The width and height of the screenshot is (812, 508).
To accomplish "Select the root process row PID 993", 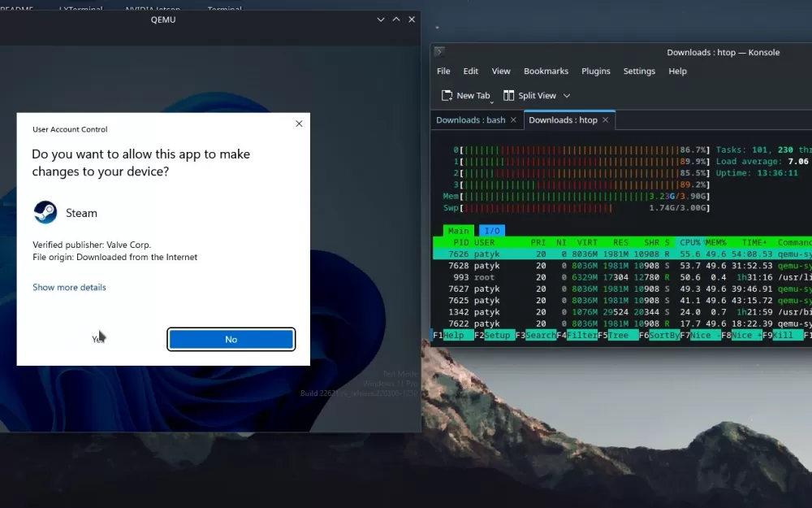I will coord(622,277).
